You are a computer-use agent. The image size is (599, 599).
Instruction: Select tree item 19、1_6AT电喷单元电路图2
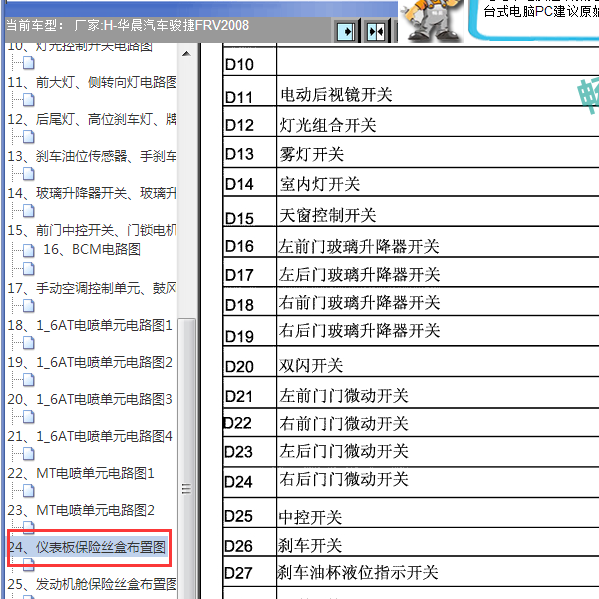pos(90,362)
